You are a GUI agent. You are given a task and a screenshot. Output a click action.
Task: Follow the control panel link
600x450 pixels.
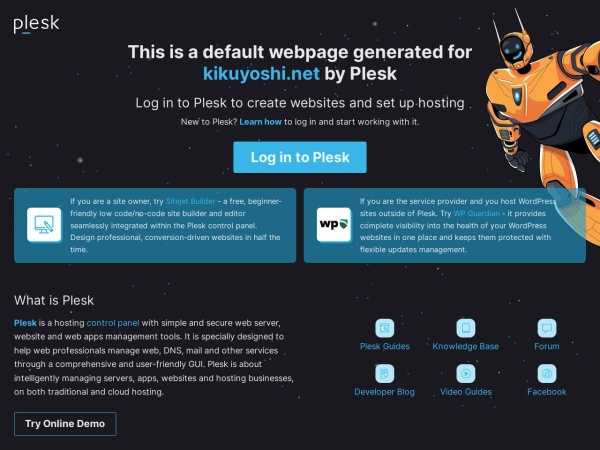(x=113, y=323)
